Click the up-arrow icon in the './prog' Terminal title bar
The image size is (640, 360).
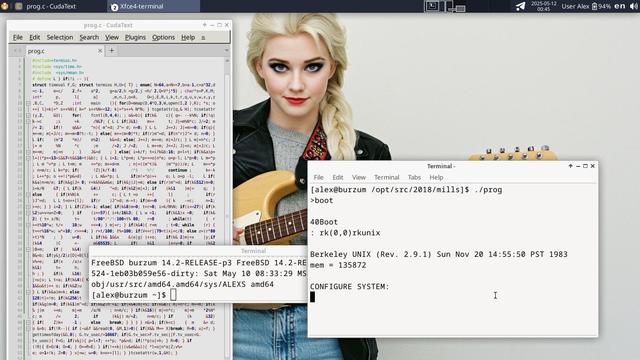click(570, 166)
